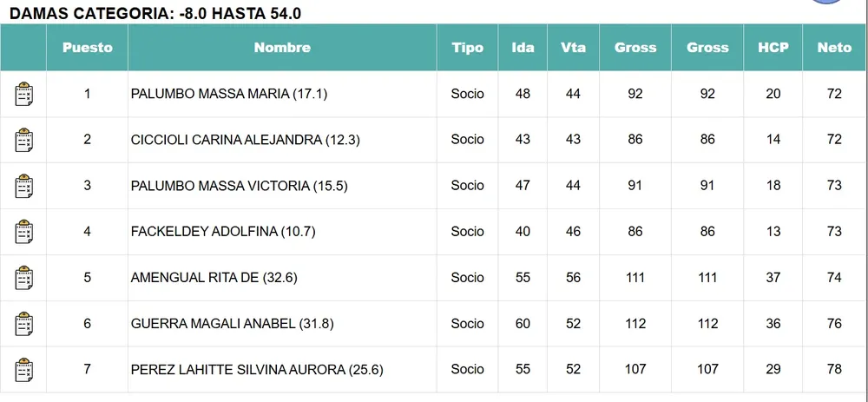
Task: Open scorecard icon for Amengual Rita De
Action: [23, 278]
